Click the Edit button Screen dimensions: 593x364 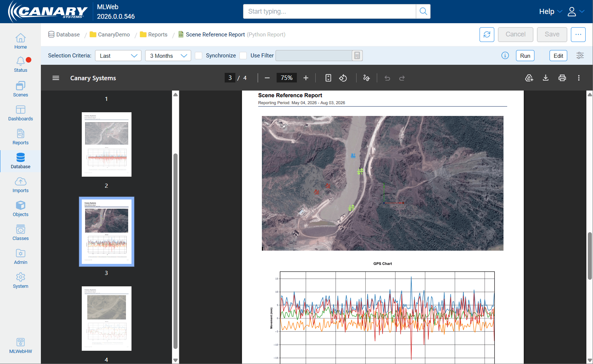click(x=558, y=56)
